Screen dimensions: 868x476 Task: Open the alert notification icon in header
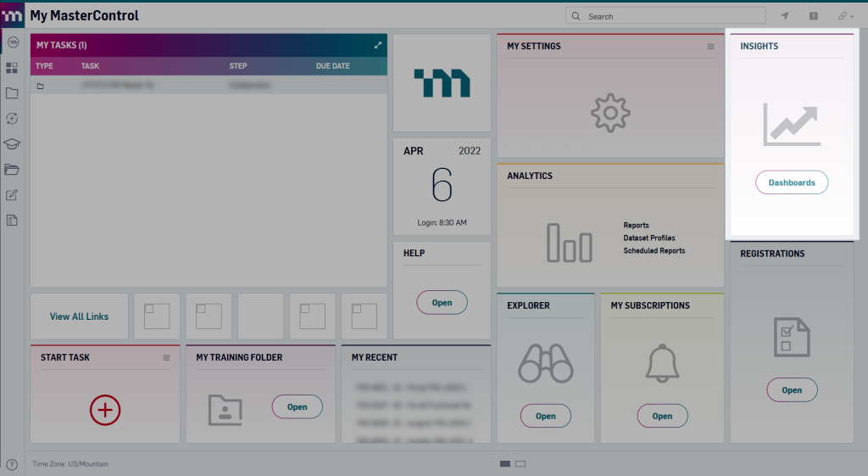coord(813,16)
